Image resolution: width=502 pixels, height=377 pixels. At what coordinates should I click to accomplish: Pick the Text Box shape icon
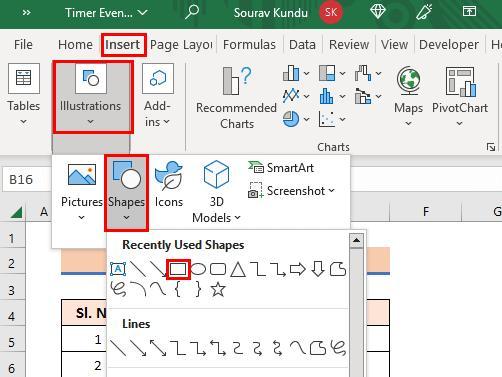click(118, 269)
